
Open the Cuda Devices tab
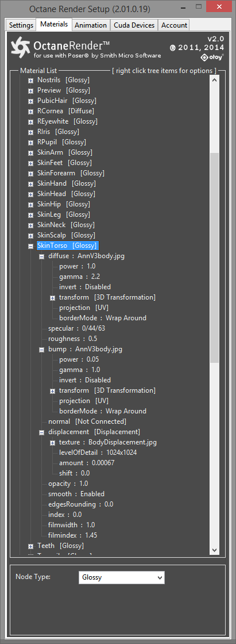[134, 25]
